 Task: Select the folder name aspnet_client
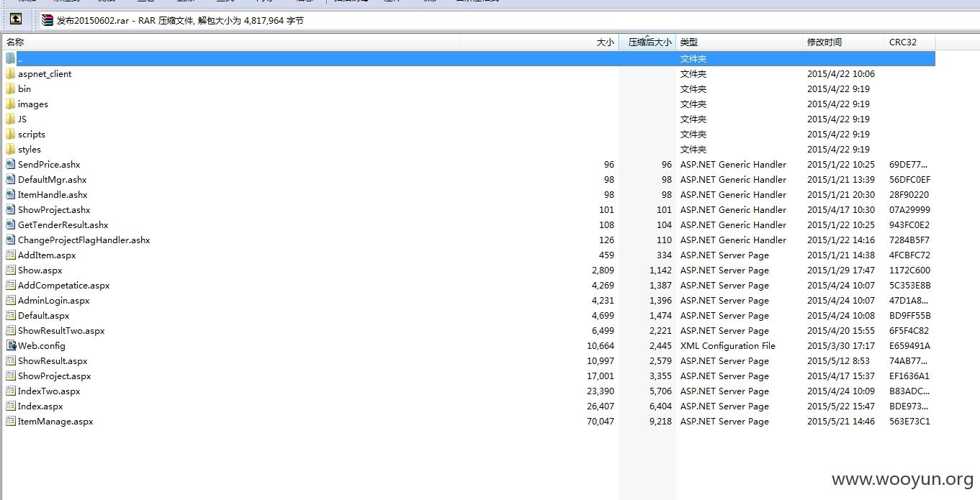(x=45, y=73)
